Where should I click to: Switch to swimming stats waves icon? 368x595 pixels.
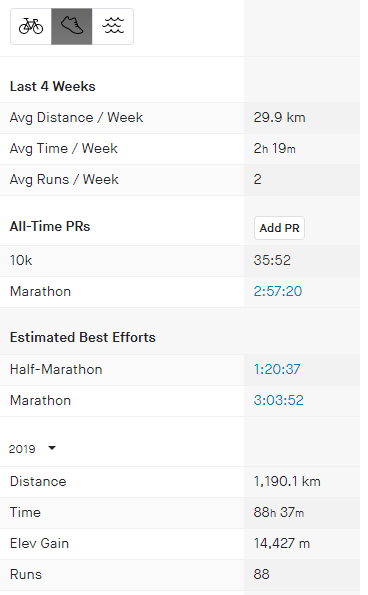pos(113,26)
